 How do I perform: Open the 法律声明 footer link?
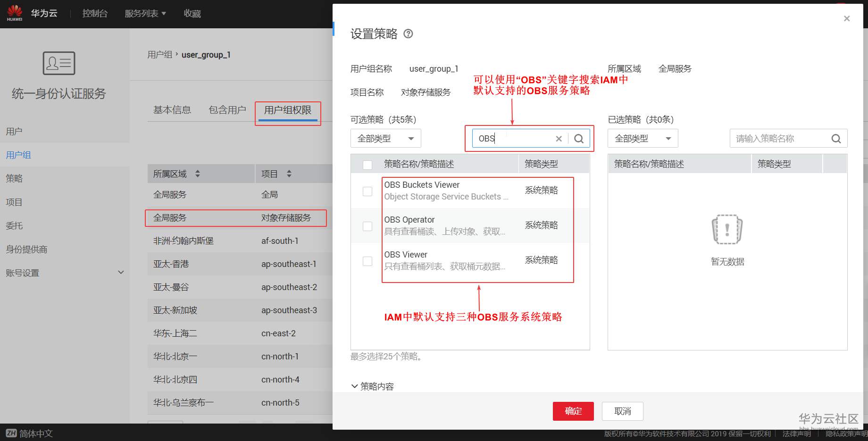click(x=797, y=433)
